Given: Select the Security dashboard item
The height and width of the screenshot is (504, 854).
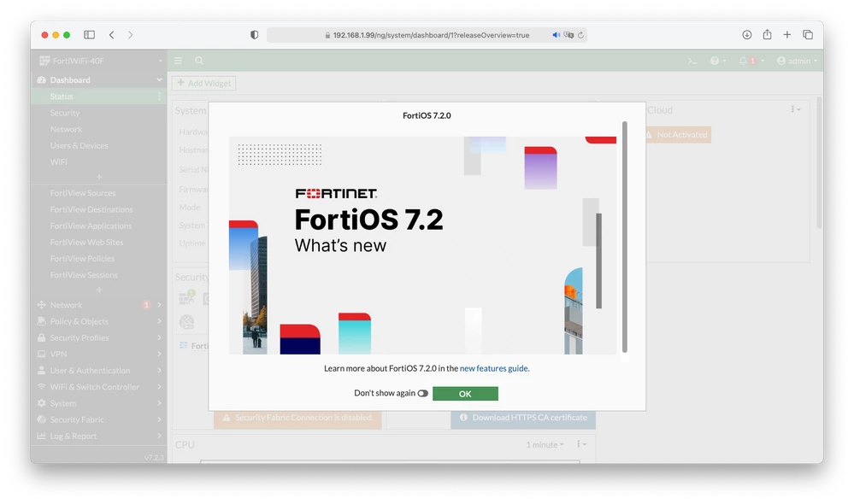Looking at the screenshot, I should tap(65, 113).
